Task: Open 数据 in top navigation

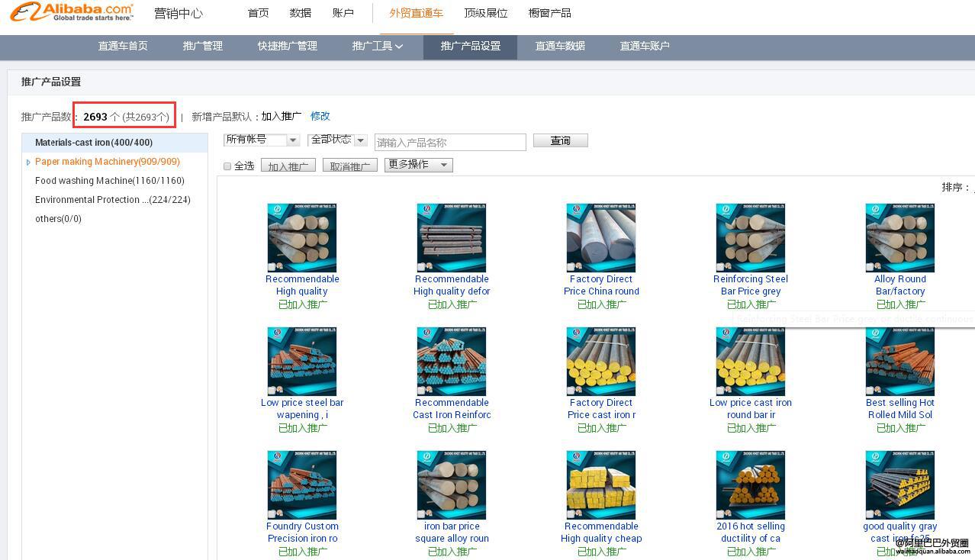Action: click(301, 13)
